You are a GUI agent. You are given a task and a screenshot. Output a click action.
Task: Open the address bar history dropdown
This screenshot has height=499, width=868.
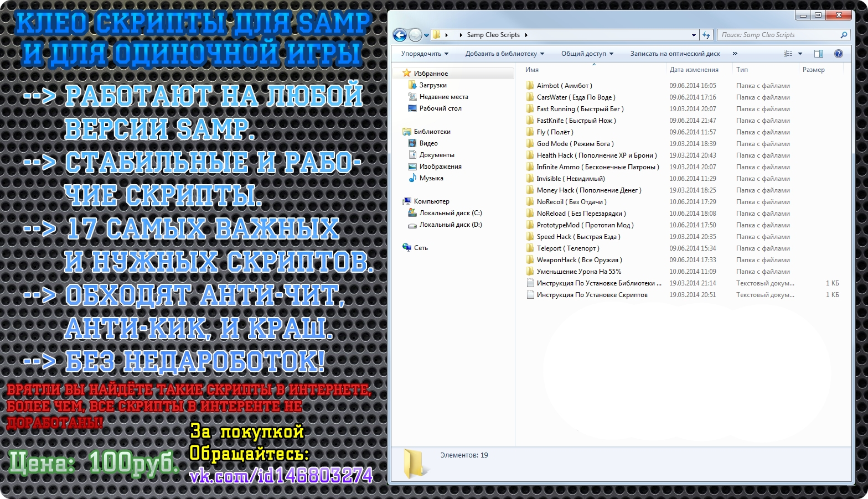coord(694,35)
